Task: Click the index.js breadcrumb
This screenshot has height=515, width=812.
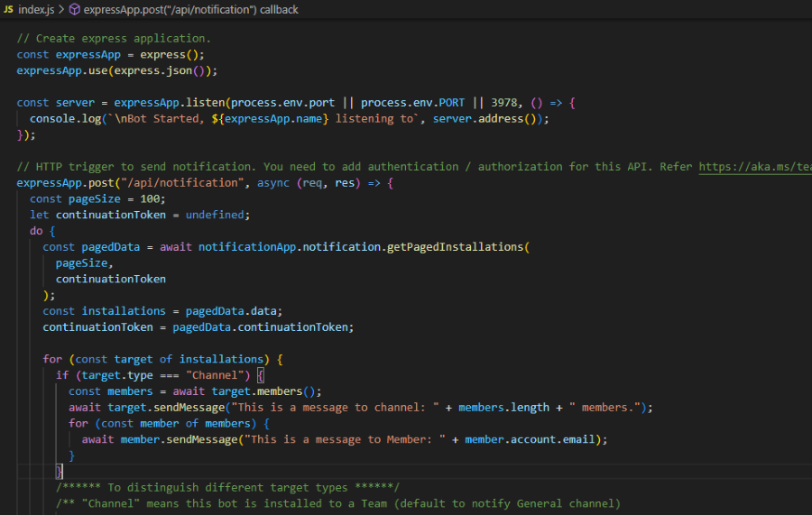Action: (x=36, y=9)
